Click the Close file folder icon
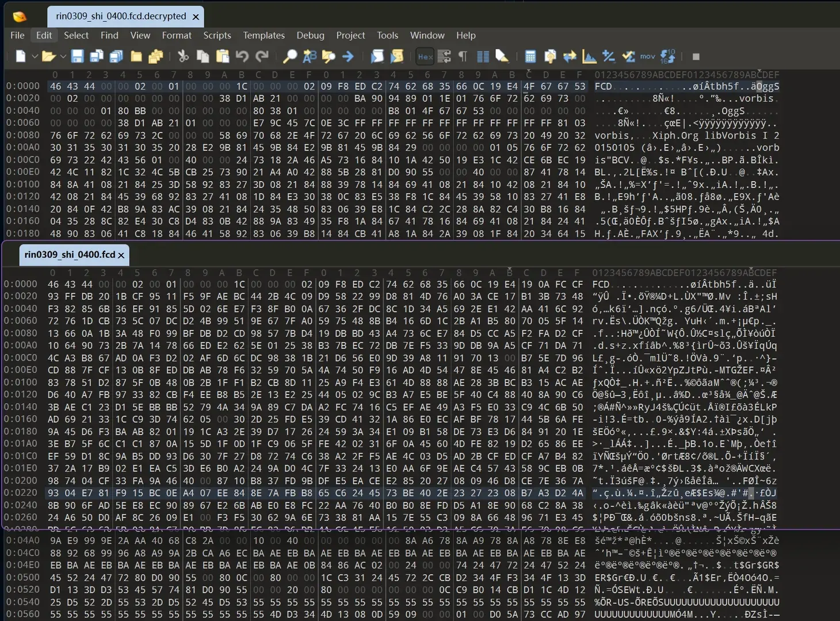Screen dimensions: 840x621 [x=136, y=56]
